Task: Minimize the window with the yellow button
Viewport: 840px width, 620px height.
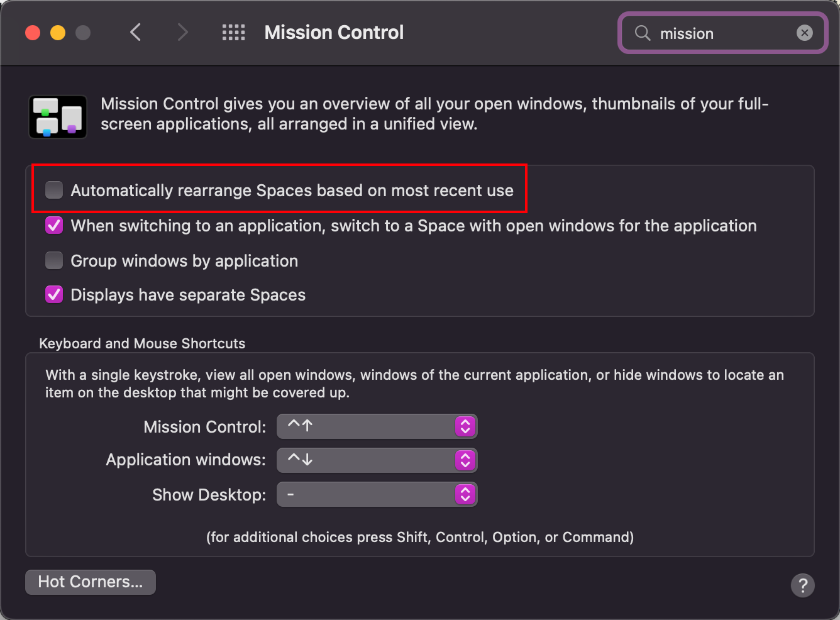Action: 58,33
